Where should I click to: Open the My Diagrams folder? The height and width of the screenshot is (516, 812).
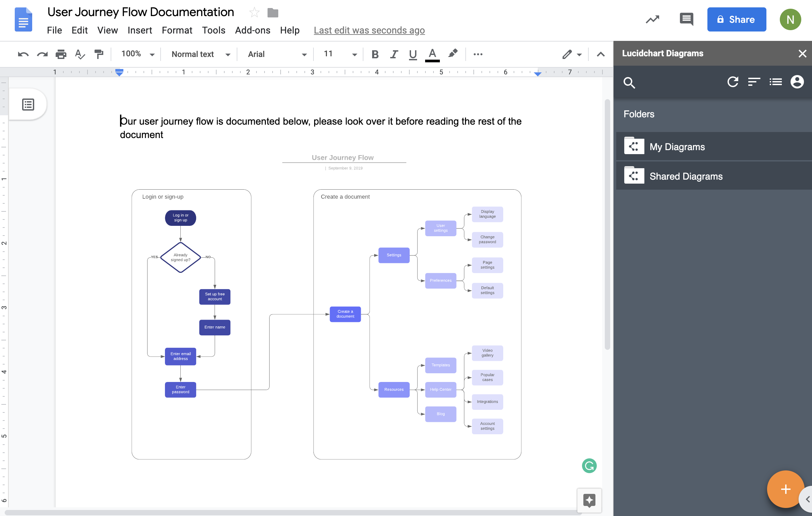677,147
